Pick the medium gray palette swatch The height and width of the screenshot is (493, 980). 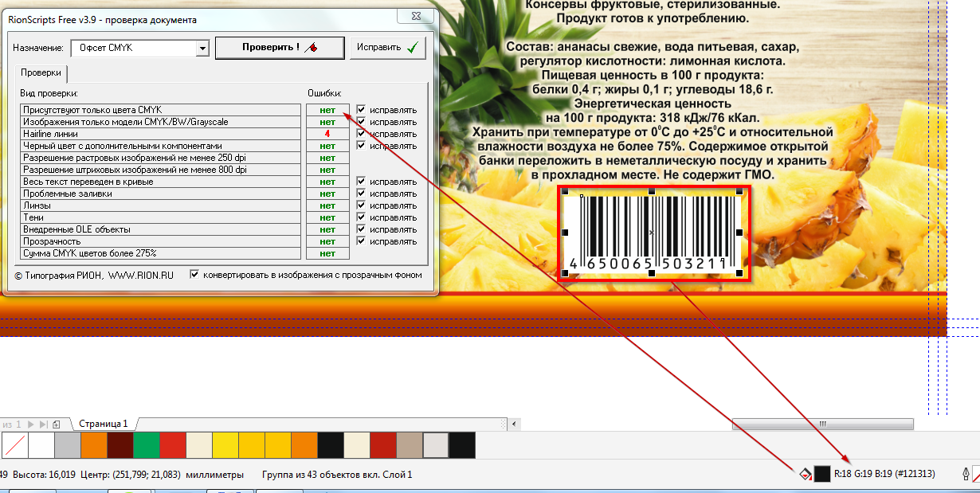69,445
